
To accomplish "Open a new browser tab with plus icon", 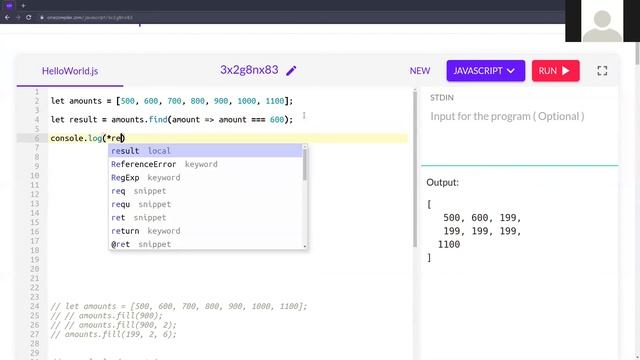I will click(x=23, y=6).
